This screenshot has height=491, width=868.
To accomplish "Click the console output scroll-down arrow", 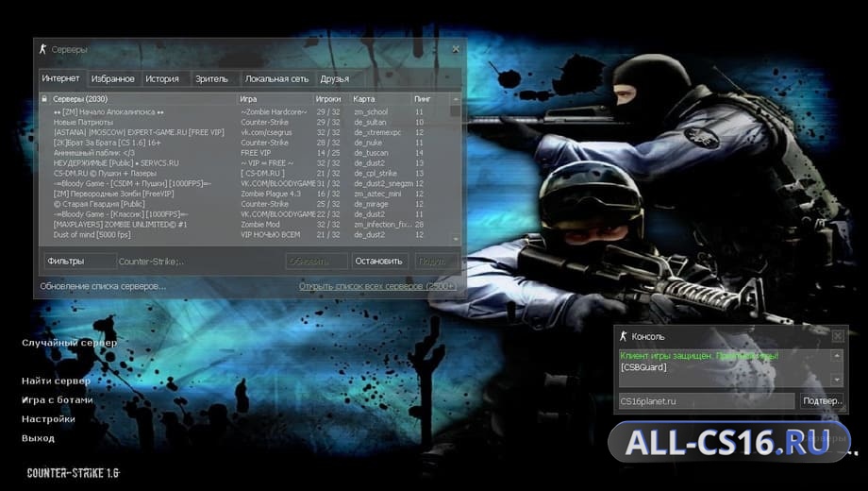I will [837, 381].
